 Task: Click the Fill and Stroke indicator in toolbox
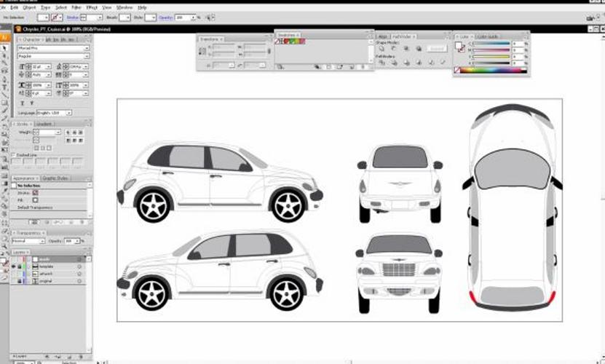tap(4, 263)
